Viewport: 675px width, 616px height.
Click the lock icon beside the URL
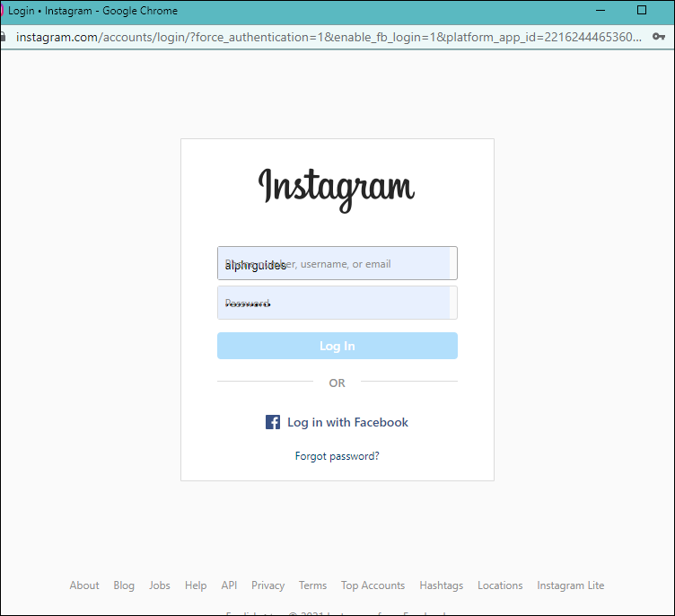[3, 37]
